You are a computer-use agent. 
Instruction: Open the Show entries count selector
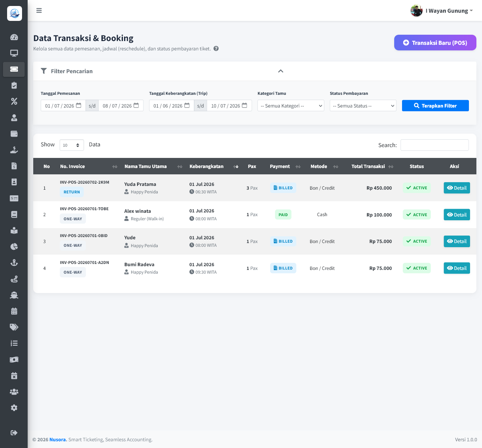(72, 145)
